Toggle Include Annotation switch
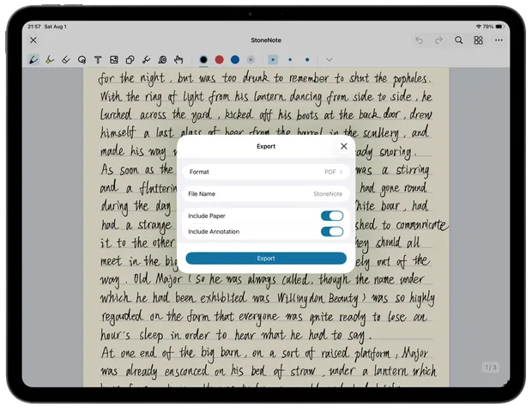532x408 pixels. [332, 232]
